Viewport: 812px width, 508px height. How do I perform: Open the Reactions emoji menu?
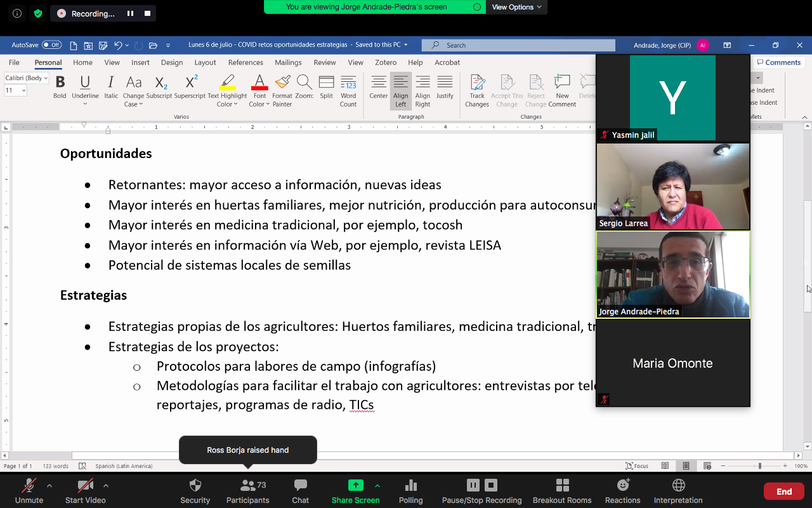click(623, 486)
